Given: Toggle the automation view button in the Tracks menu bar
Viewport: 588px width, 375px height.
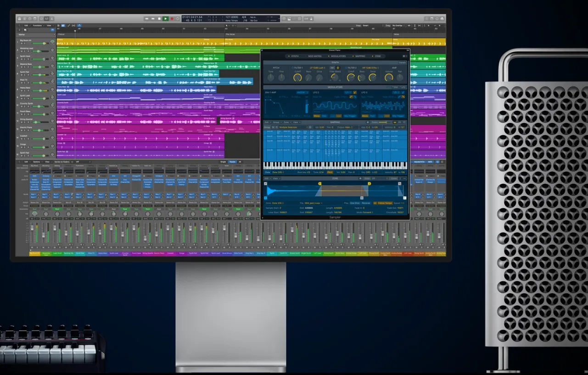Looking at the screenshot, I should 68,25.
